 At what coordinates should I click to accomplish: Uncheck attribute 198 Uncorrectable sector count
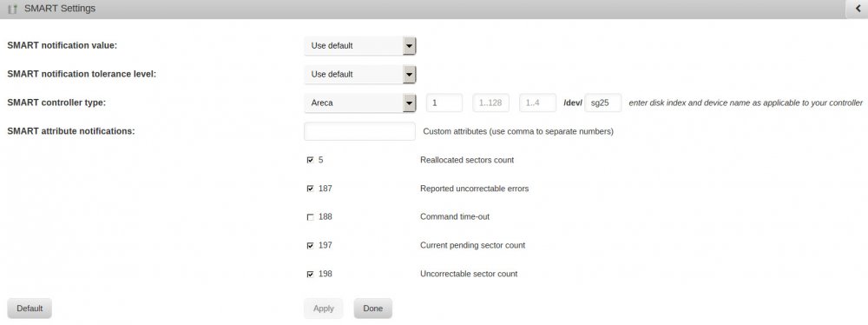(310, 274)
